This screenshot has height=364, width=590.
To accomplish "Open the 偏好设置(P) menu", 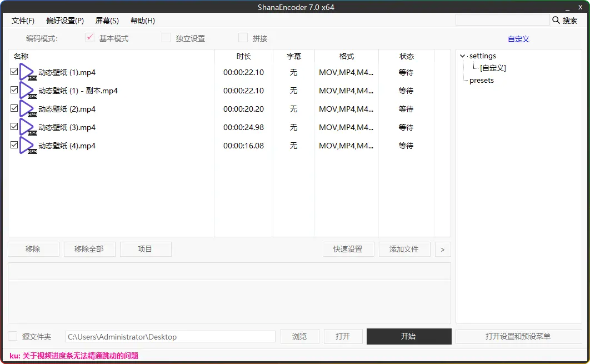I will point(65,21).
